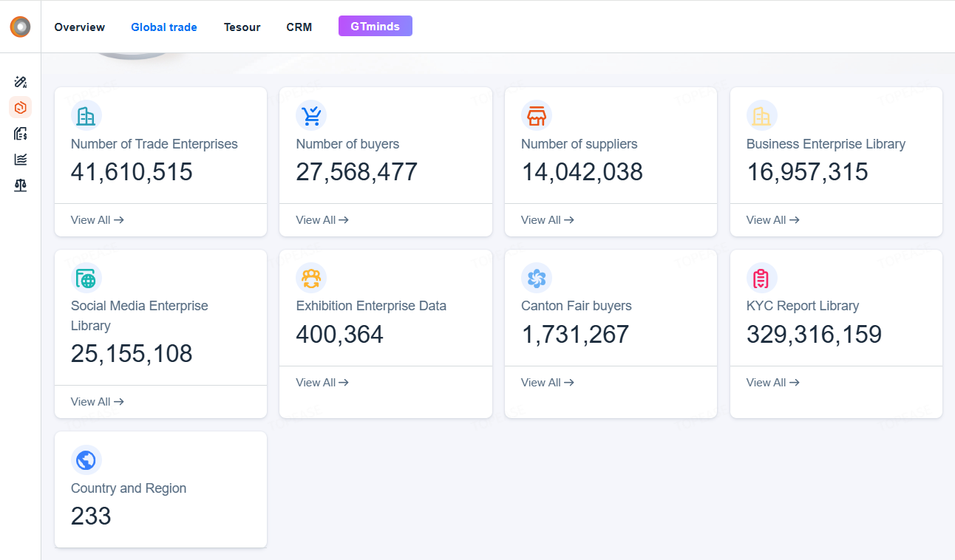Screen dimensions: 955x560
Task: View All under Canton Fair buyers
Action: point(548,383)
